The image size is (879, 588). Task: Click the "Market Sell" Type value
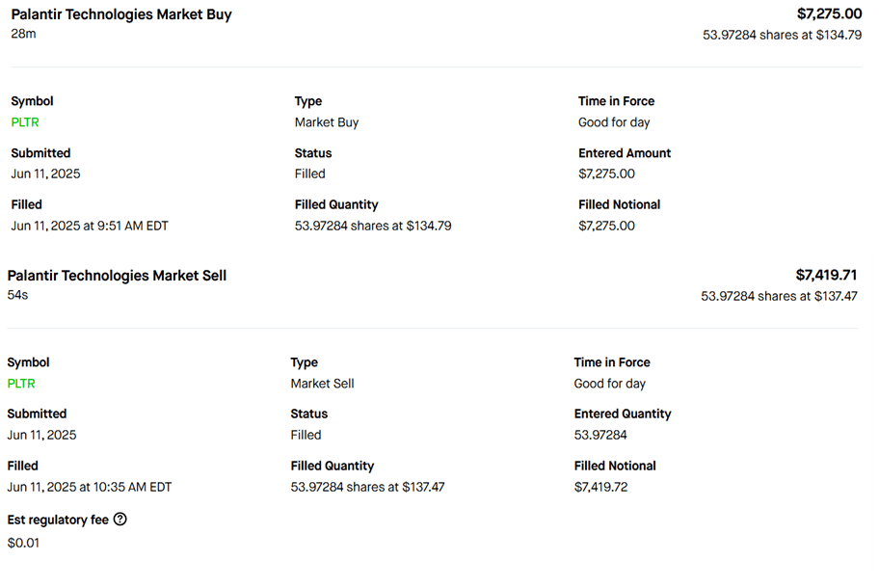pyautogui.click(x=322, y=384)
